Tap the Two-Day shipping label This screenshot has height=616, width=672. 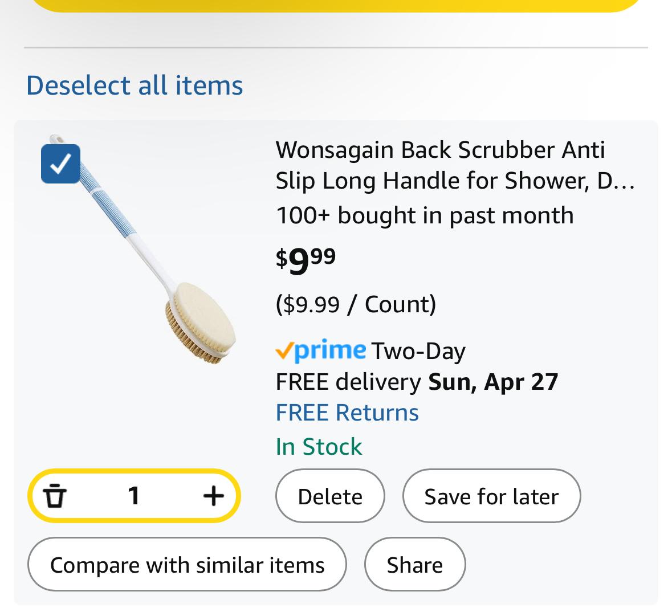(418, 351)
